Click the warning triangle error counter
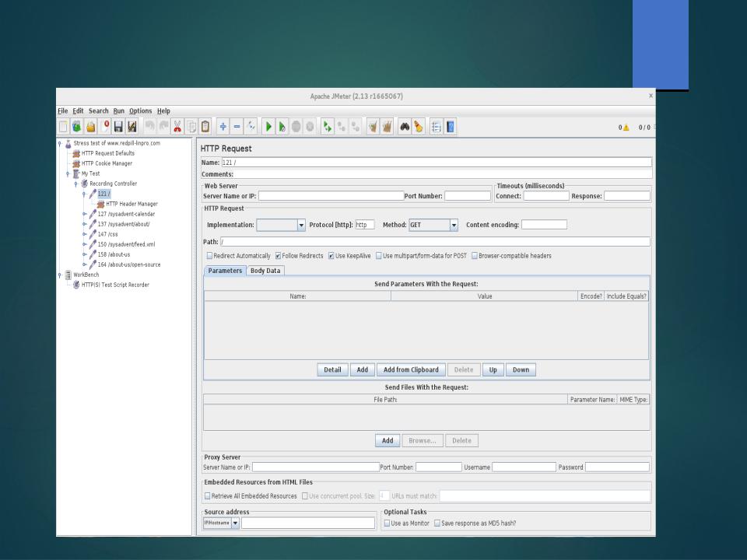747x560 pixels. (x=626, y=128)
